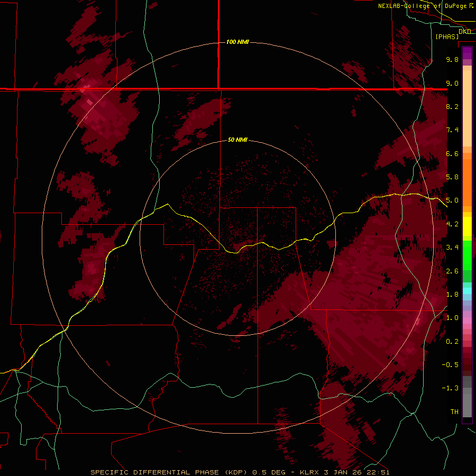
Task: Click the 3 JAN 26 date text
Action: (343, 472)
